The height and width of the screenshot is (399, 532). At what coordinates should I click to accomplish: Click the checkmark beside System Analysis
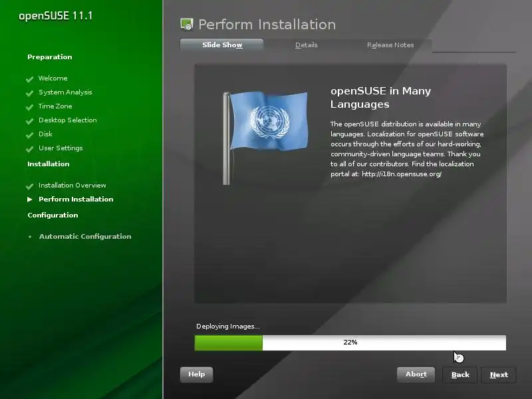(x=29, y=93)
